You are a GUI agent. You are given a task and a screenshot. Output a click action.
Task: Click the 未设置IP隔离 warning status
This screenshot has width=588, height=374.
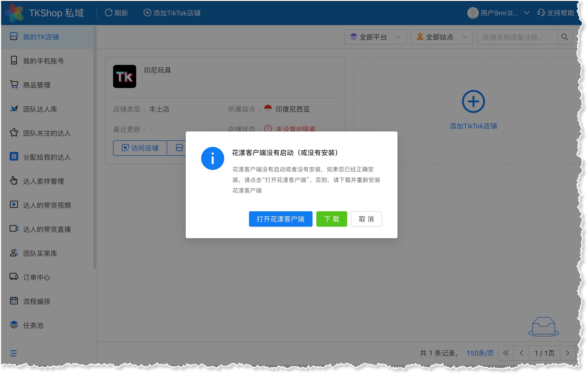(290, 129)
